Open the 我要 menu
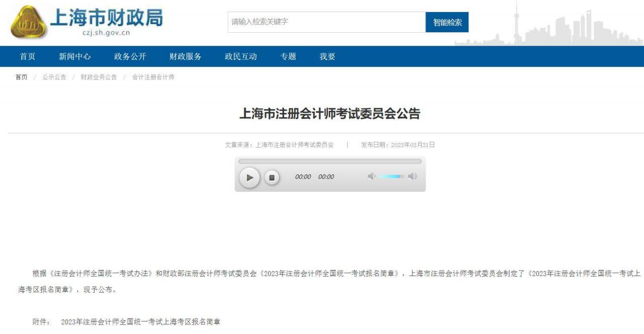Viewport: 644px width, 334px height. click(328, 56)
